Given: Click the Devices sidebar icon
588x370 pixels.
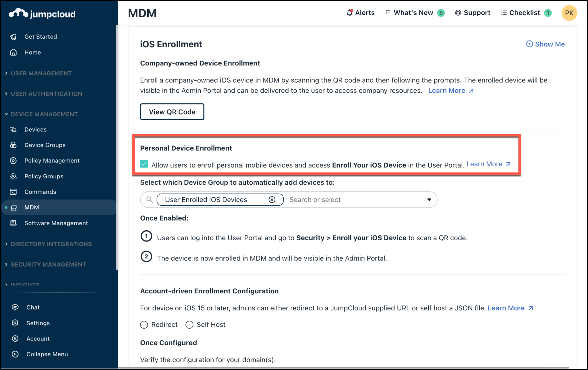Looking at the screenshot, I should coord(14,129).
